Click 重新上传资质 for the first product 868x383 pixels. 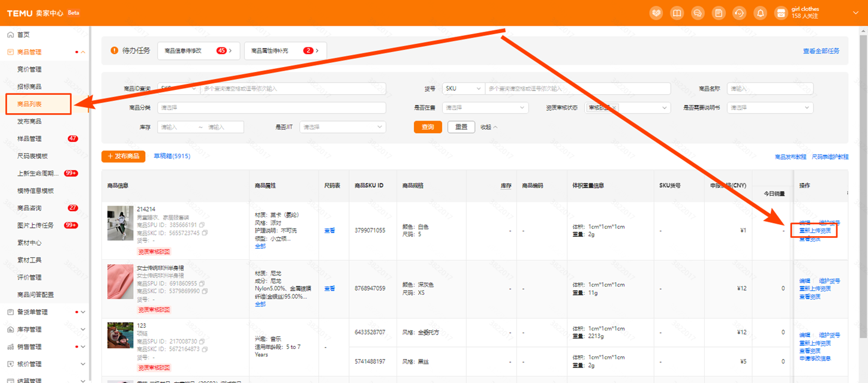coord(815,231)
